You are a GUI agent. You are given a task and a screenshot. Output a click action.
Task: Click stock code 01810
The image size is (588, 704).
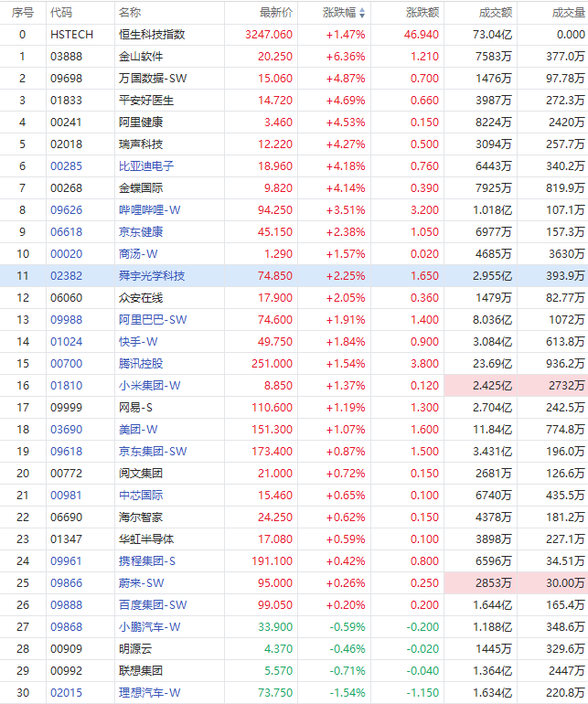[66, 386]
